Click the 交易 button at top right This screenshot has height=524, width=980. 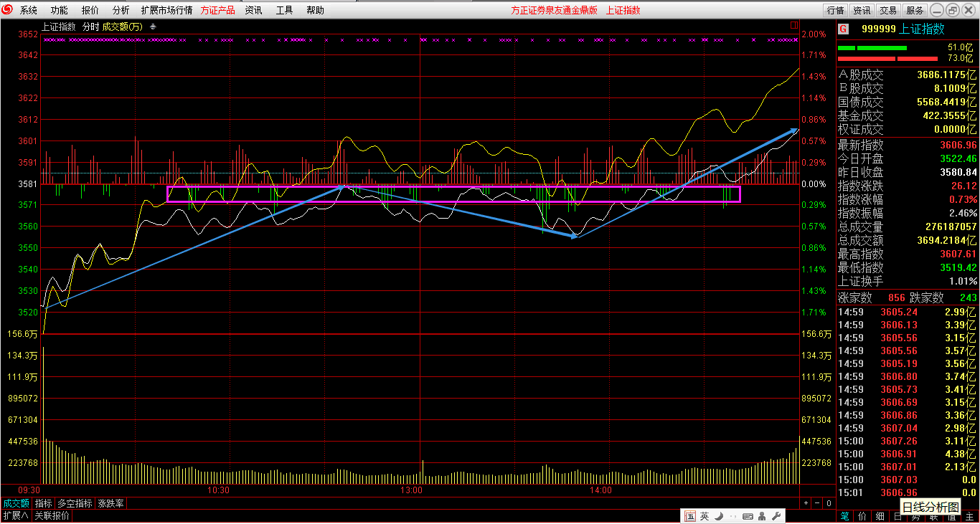pyautogui.click(x=888, y=10)
